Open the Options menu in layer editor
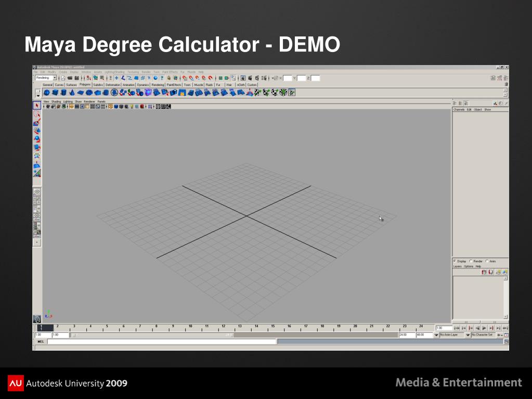The width and height of the screenshot is (532, 399). coord(468,266)
